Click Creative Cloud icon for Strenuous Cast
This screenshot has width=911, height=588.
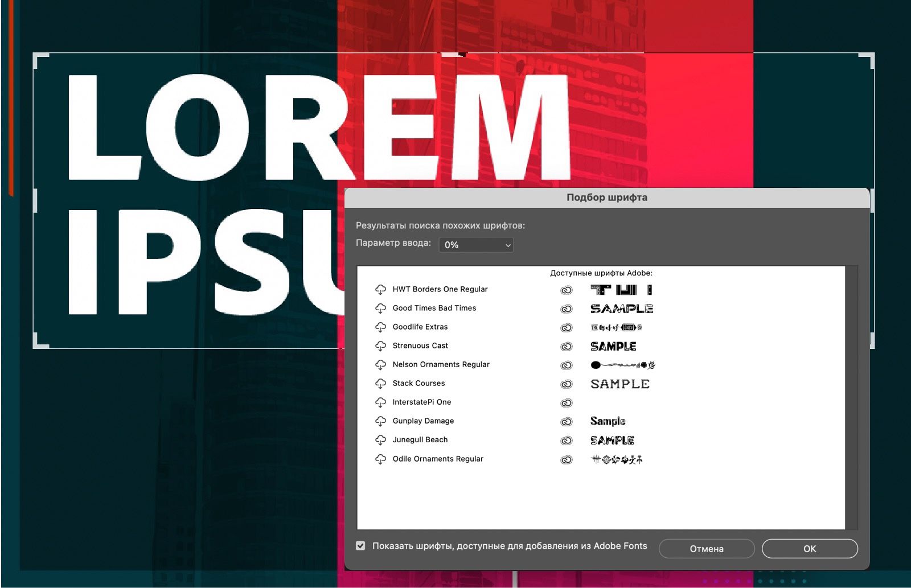(x=567, y=347)
